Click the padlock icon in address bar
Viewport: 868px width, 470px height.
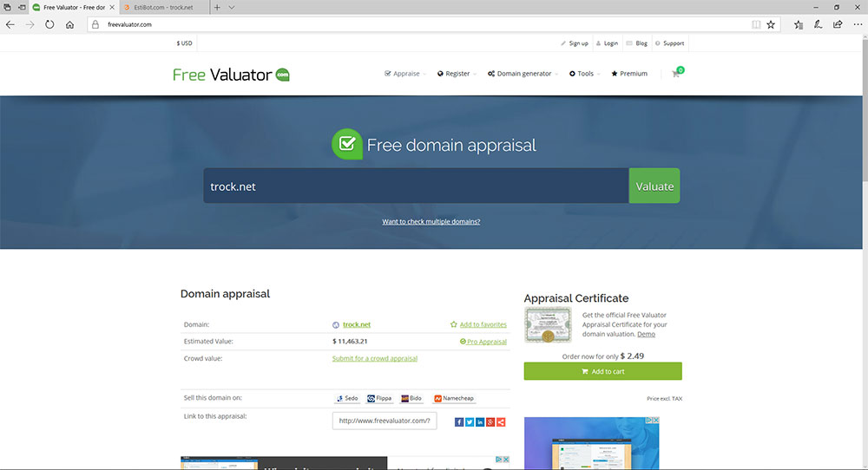tap(95, 24)
